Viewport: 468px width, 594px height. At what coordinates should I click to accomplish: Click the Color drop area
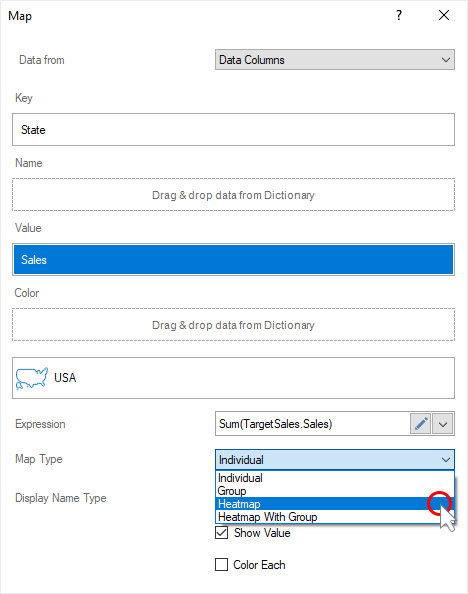[x=233, y=325]
